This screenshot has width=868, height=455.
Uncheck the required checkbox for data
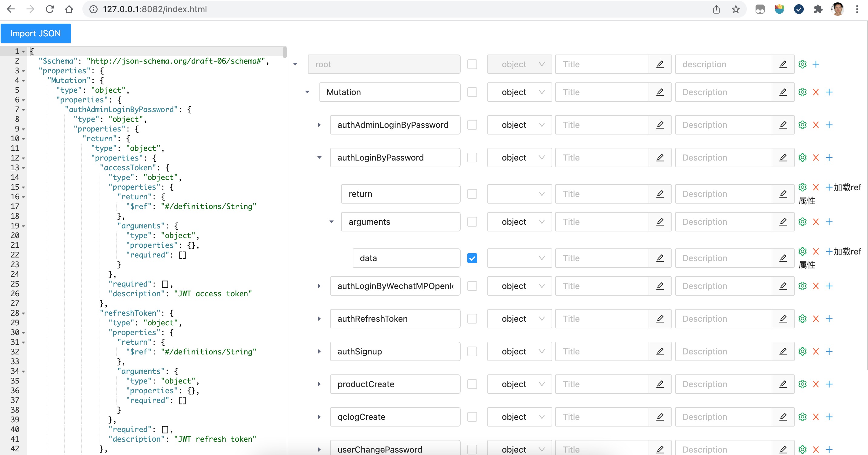pos(472,258)
